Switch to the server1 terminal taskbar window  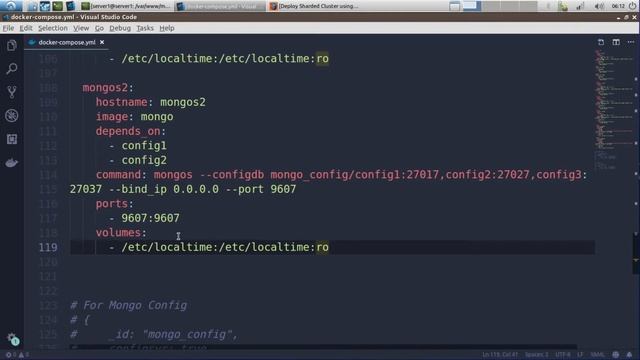126,6
